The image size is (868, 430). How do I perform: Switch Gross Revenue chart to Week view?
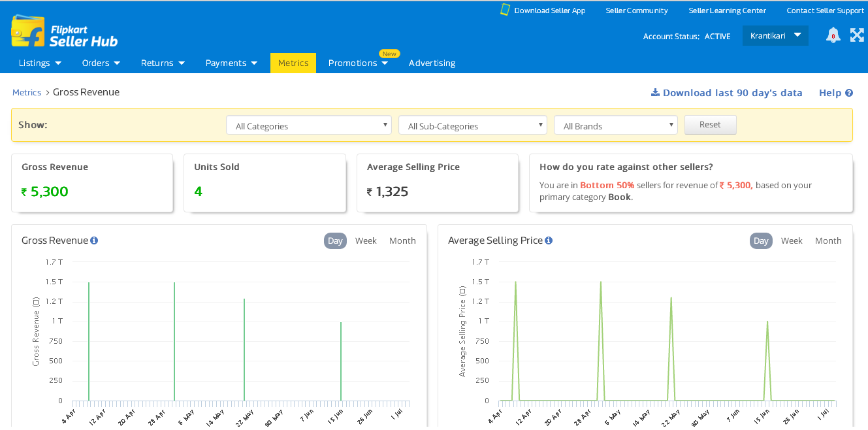click(366, 240)
